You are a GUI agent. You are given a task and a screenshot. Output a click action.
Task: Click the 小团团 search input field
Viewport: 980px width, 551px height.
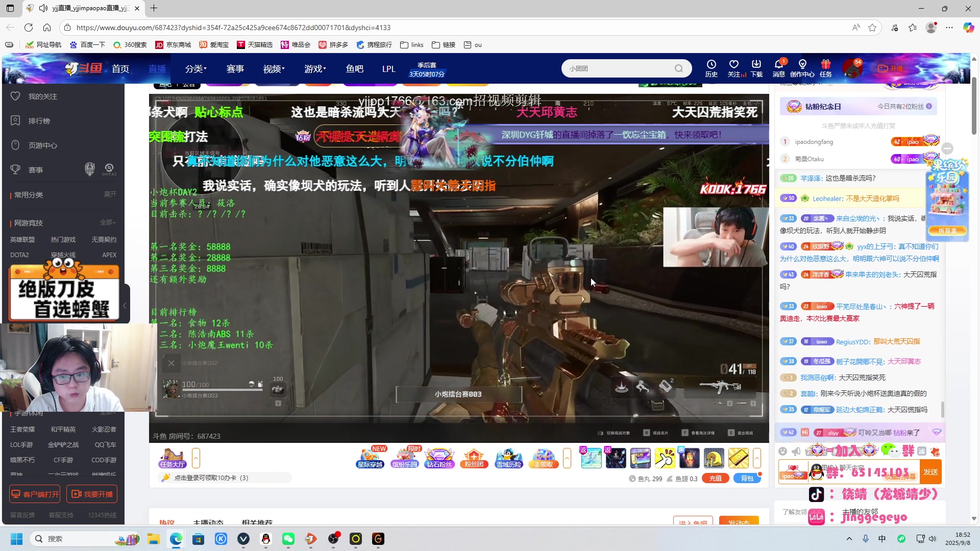[x=618, y=68]
